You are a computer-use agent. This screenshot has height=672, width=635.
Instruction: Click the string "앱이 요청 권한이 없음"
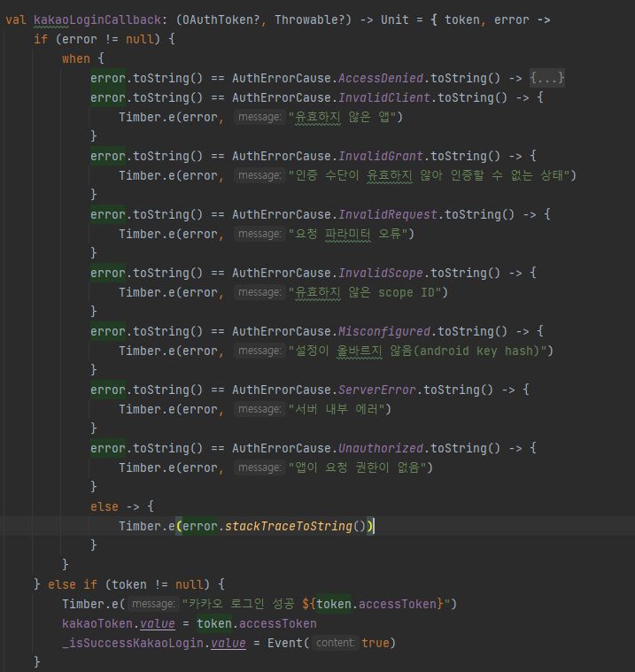[x=357, y=467]
